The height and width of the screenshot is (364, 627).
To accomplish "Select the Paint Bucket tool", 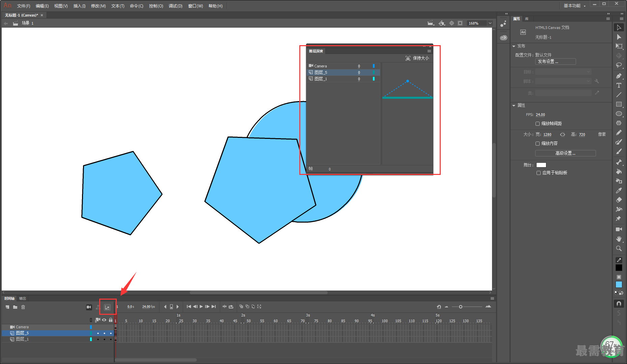I will pyautogui.click(x=619, y=172).
